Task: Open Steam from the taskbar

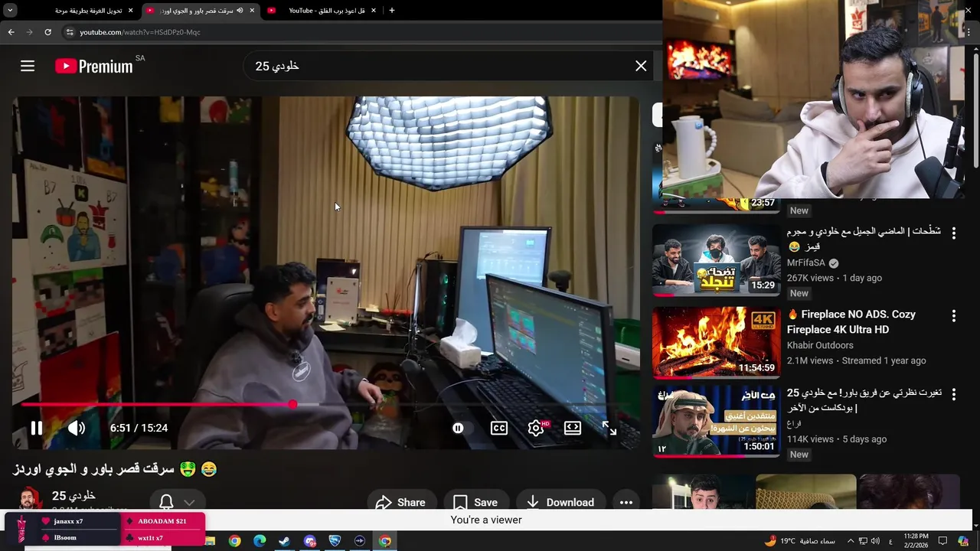Action: click(x=284, y=541)
